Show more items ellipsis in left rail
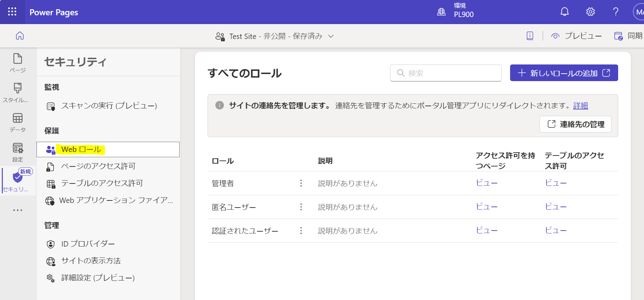The width and height of the screenshot is (644, 300). 18,210
